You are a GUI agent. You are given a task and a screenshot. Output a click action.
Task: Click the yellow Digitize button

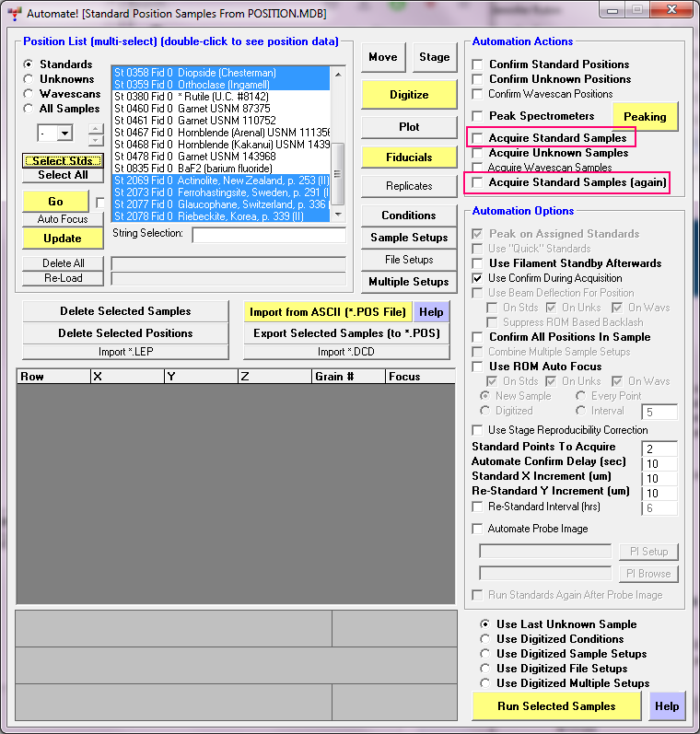pos(409,95)
